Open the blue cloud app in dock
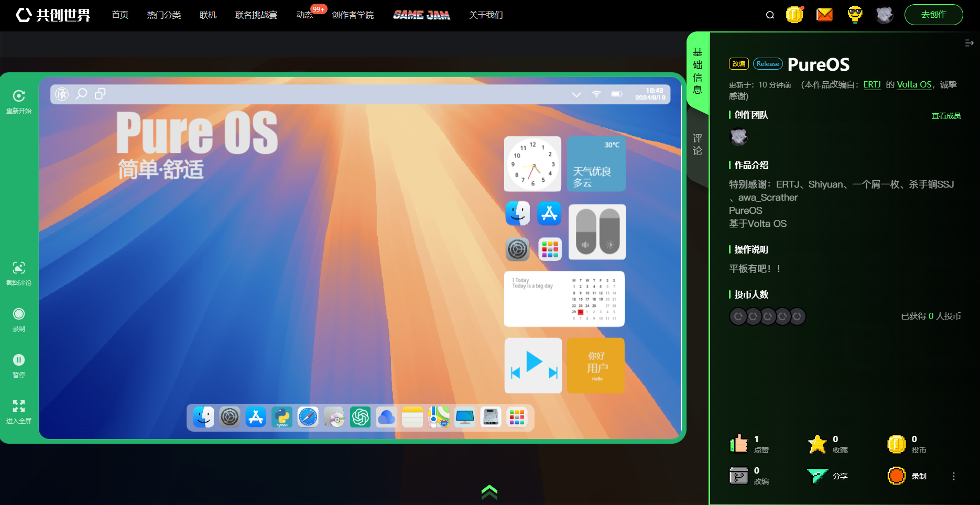Viewport: 980px width, 505px height. 386,417
